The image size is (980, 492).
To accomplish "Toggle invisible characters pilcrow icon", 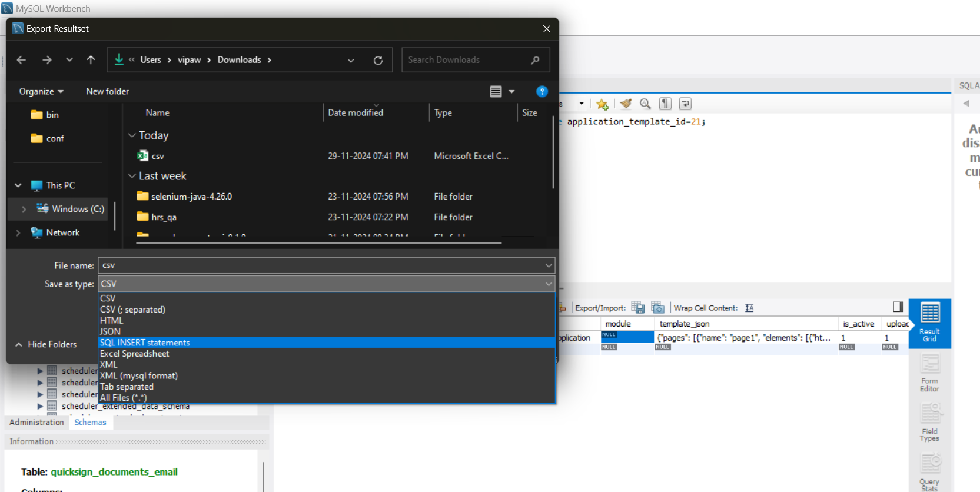I will (x=665, y=104).
